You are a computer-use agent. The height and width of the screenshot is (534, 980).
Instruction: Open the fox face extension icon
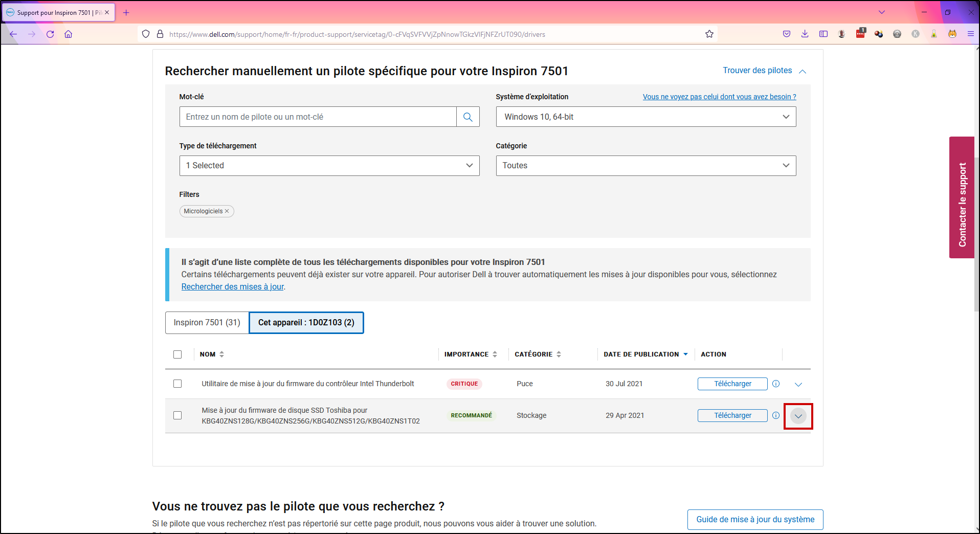(x=952, y=34)
